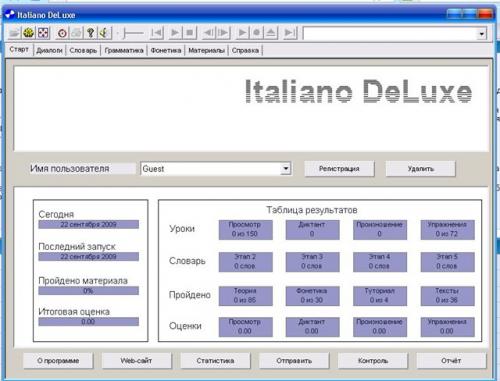The width and height of the screenshot is (500, 381).
Task: Click the question mark help icon
Action: click(x=90, y=33)
